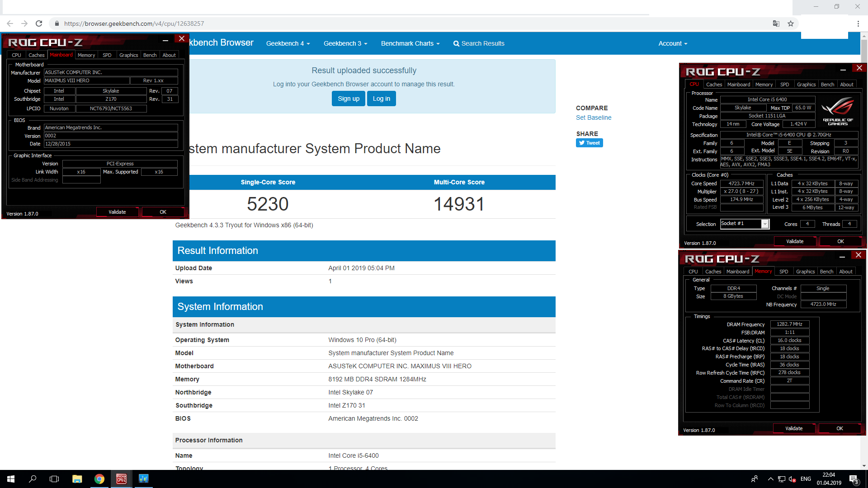
Task: Click the MAXIMUS VIII HERO model field
Action: click(x=86, y=80)
